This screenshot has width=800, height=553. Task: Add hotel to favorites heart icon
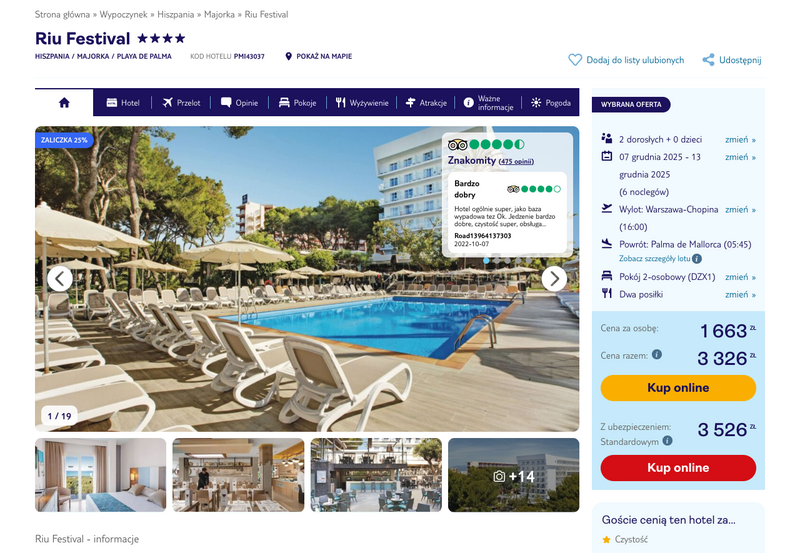(x=575, y=60)
